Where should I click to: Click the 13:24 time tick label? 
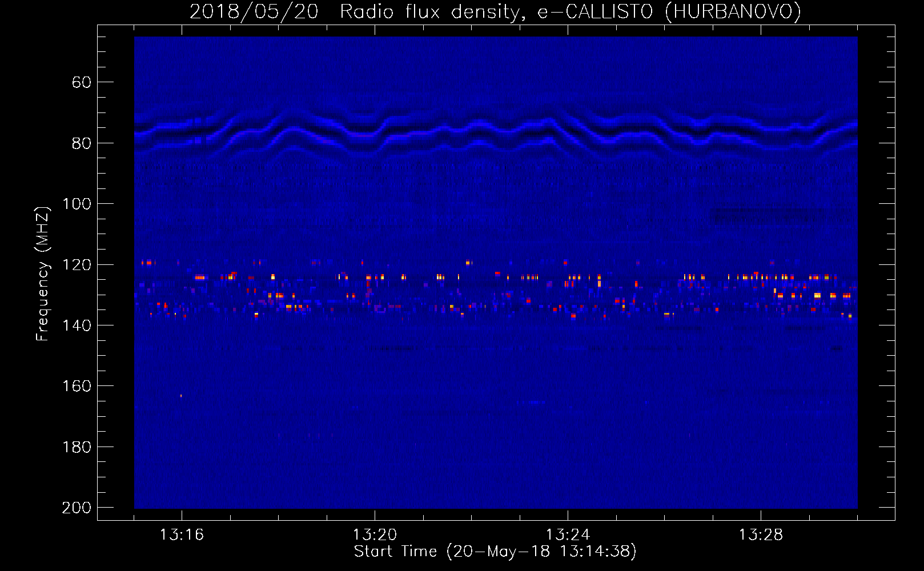(x=568, y=535)
